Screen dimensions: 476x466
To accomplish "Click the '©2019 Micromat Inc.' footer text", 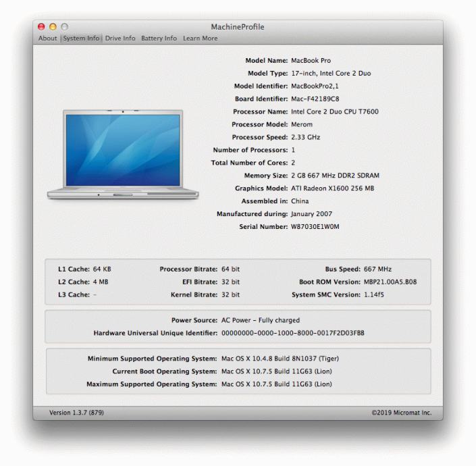I will 401,413.
